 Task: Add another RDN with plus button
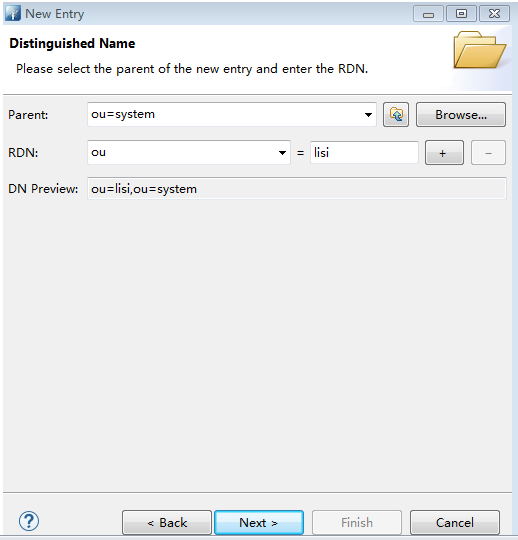coord(444,153)
